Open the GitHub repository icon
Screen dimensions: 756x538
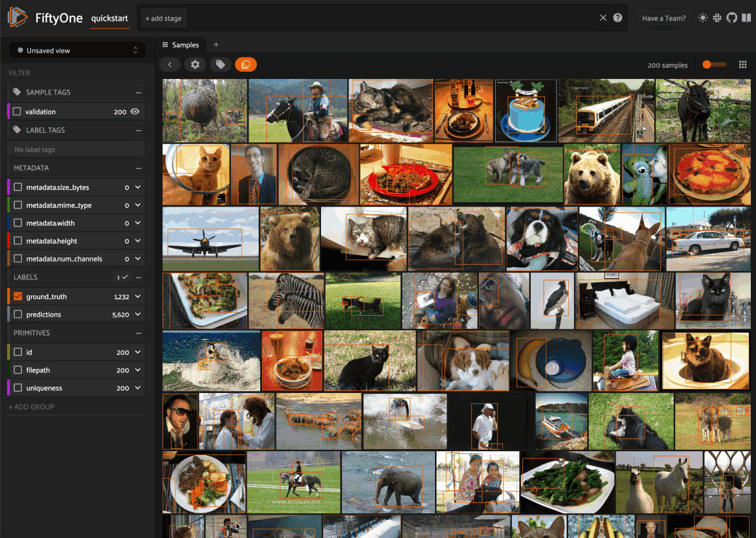point(732,18)
